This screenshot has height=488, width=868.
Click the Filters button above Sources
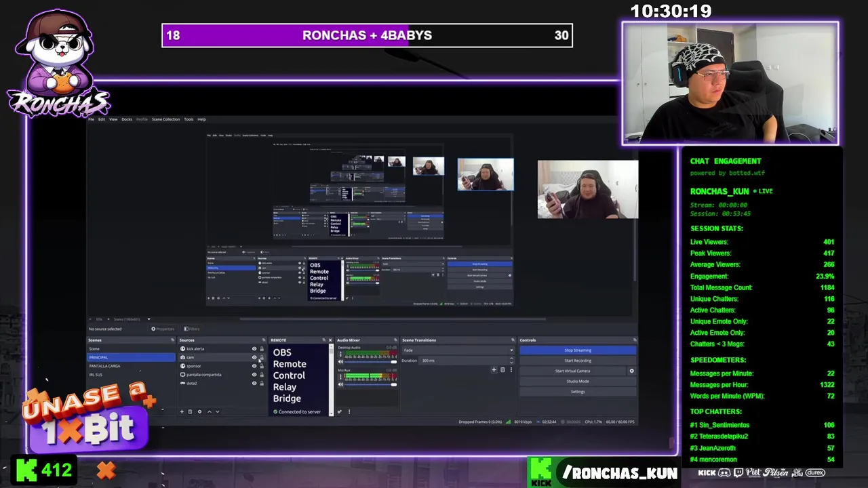[191, 329]
